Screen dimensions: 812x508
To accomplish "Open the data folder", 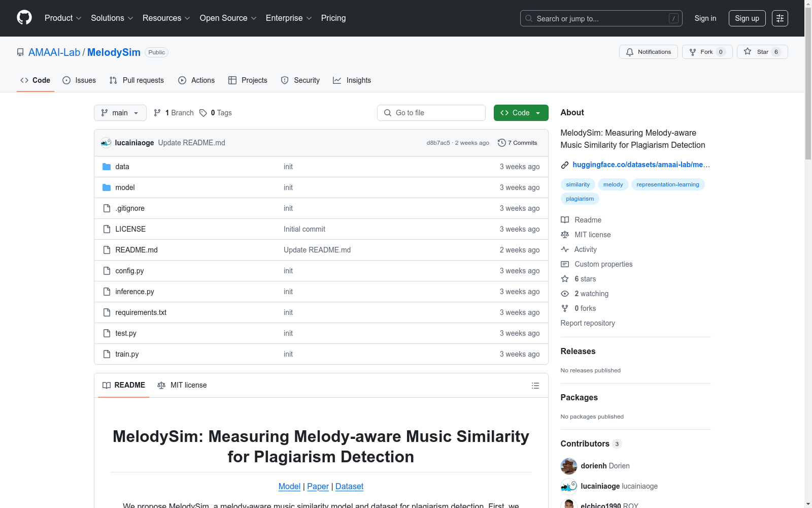I will (x=122, y=167).
